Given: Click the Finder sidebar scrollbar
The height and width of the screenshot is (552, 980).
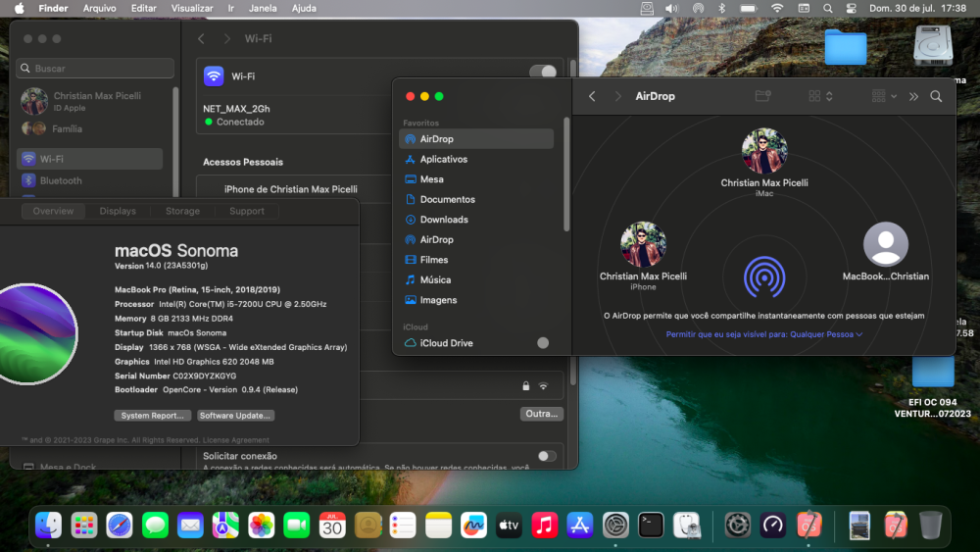Looking at the screenshot, I should pyautogui.click(x=566, y=175).
